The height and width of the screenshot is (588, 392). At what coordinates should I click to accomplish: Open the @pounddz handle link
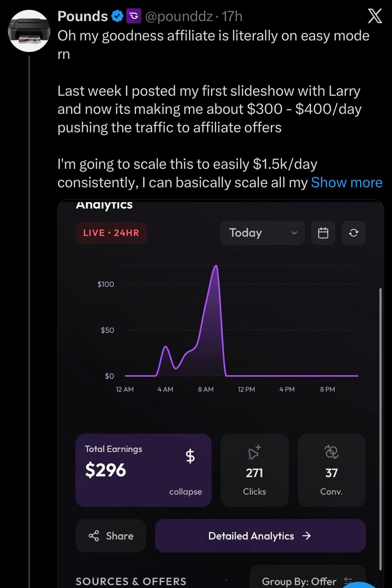[x=179, y=16]
